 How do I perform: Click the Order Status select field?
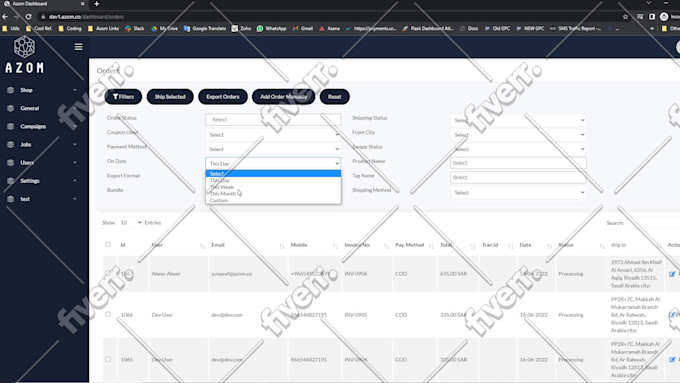pos(273,119)
